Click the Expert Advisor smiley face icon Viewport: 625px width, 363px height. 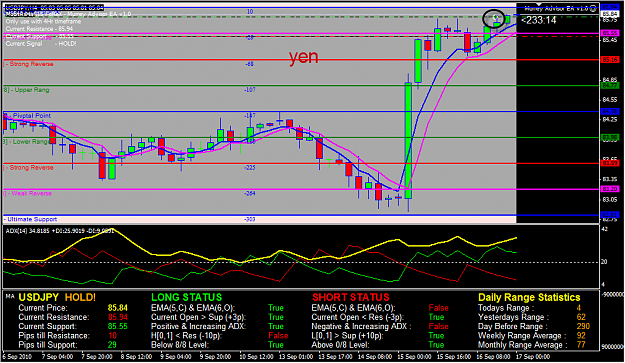coord(593,8)
